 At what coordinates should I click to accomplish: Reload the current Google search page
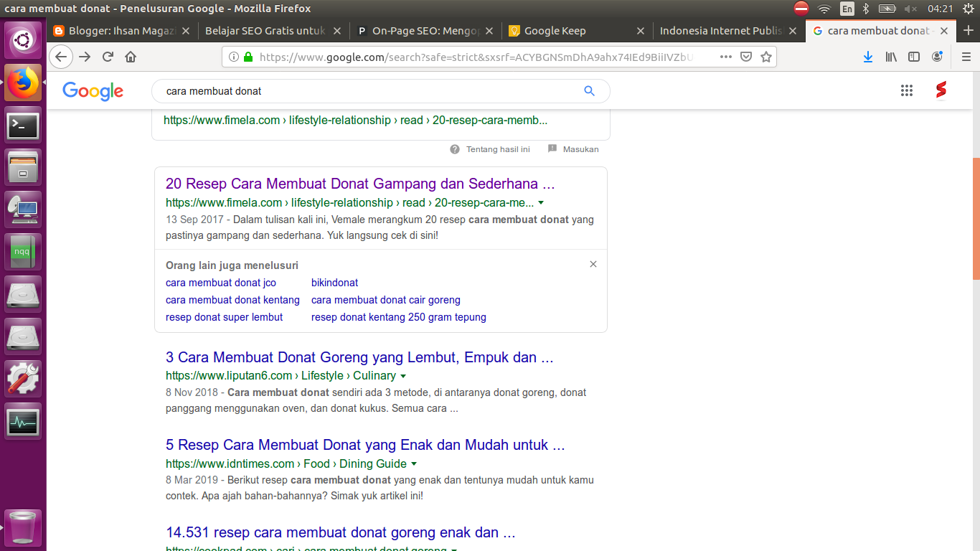[108, 57]
